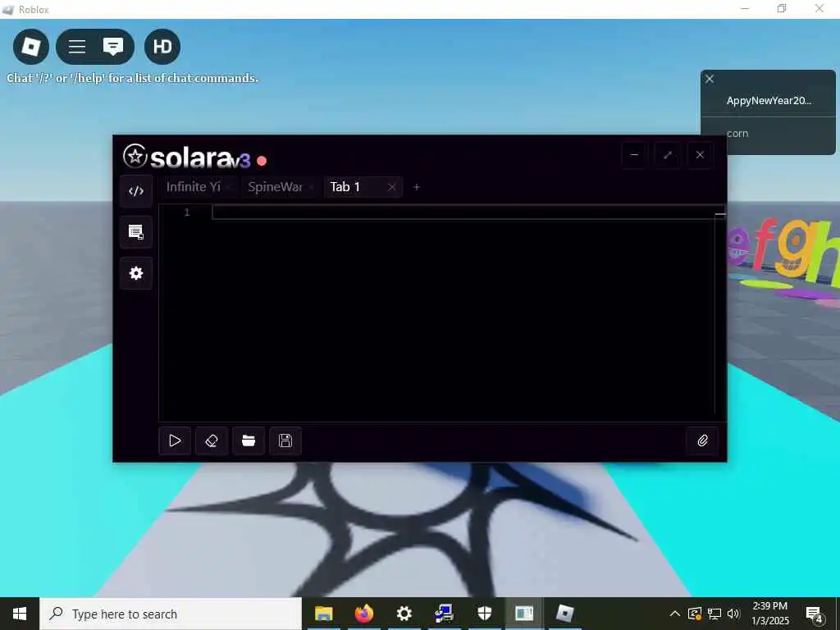Open the Solara code editor panel
840x630 pixels.
point(136,190)
